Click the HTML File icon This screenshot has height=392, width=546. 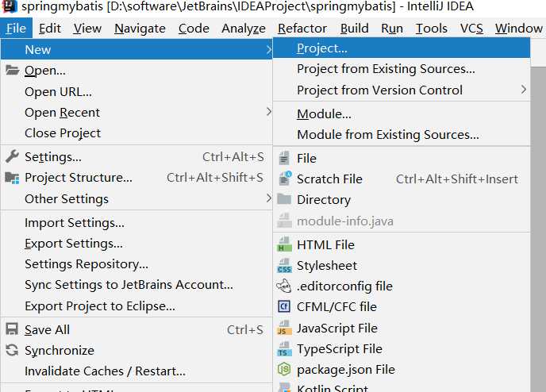[x=284, y=245]
